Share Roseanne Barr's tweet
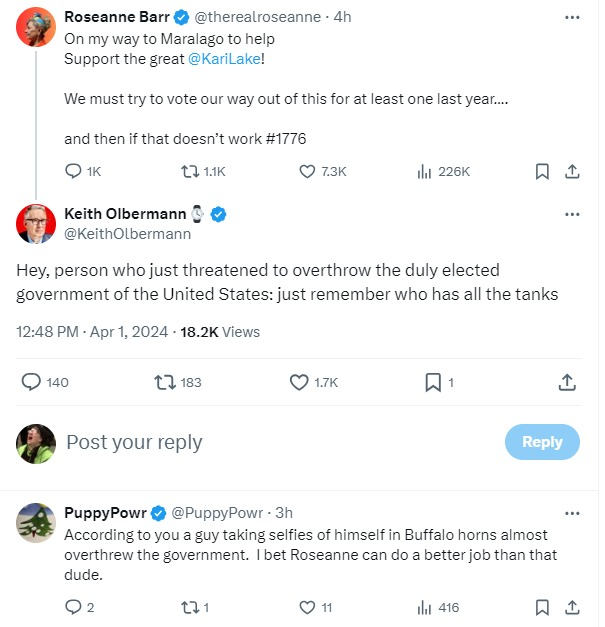Screen dimensions: 605x627 click(572, 171)
